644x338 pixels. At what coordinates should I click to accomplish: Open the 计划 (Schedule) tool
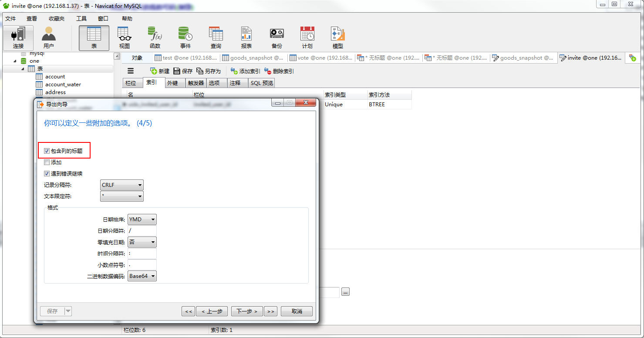(x=307, y=37)
